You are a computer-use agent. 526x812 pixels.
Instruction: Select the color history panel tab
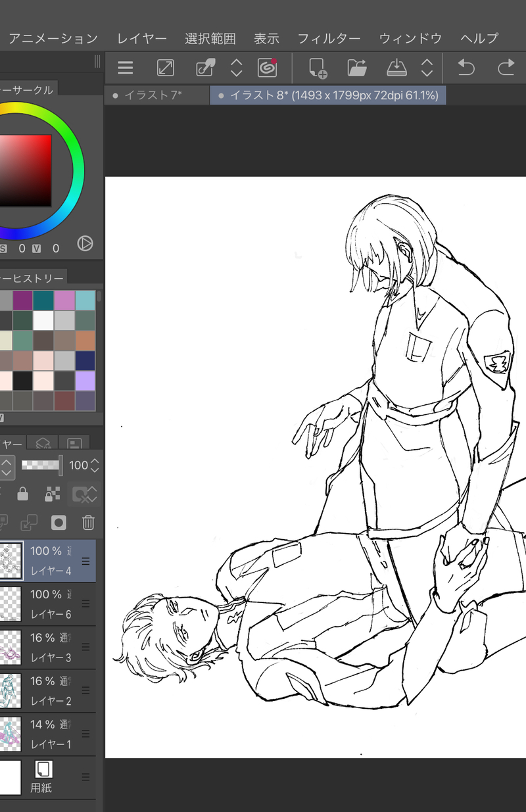click(x=32, y=278)
